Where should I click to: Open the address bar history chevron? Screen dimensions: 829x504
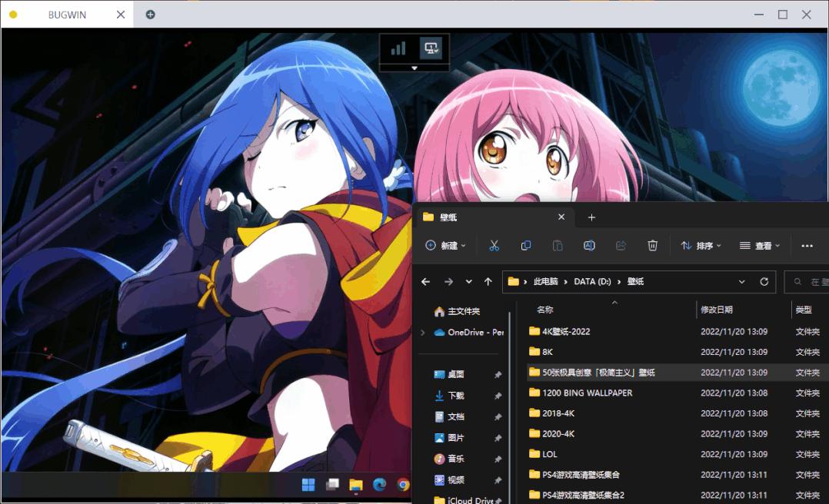click(741, 281)
